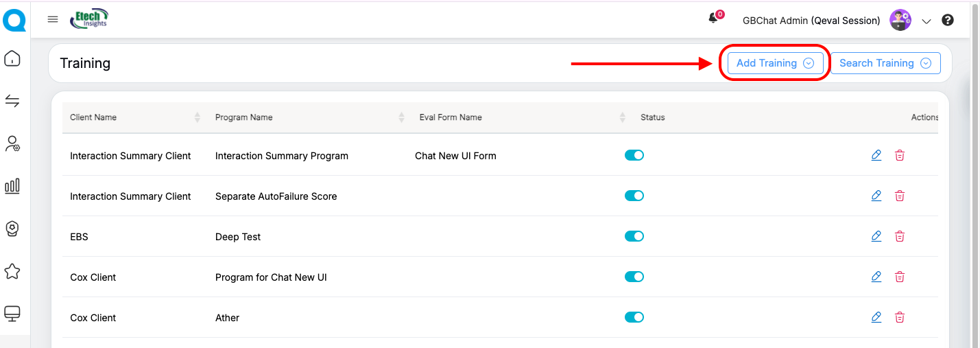This screenshot has width=980, height=348.
Task: Sort by the Client Name column header
Action: [93, 117]
